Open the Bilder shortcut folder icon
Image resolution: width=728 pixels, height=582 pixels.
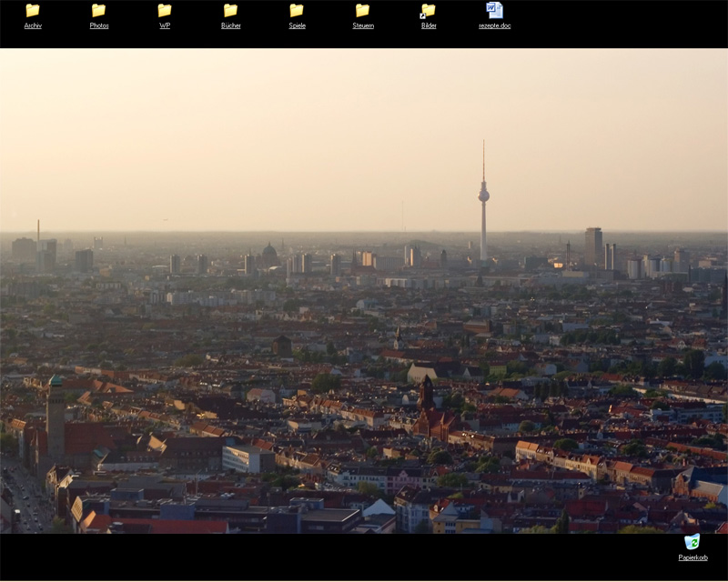[x=428, y=10]
